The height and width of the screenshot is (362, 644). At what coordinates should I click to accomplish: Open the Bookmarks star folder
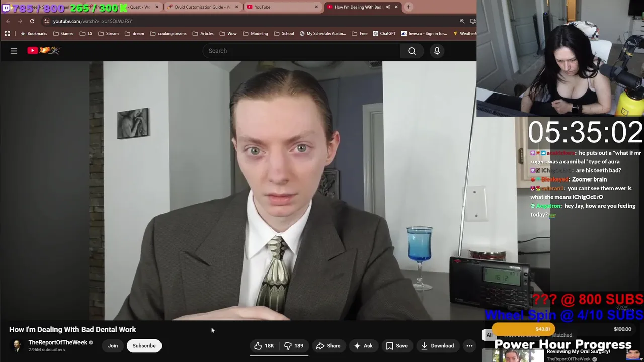point(34,34)
